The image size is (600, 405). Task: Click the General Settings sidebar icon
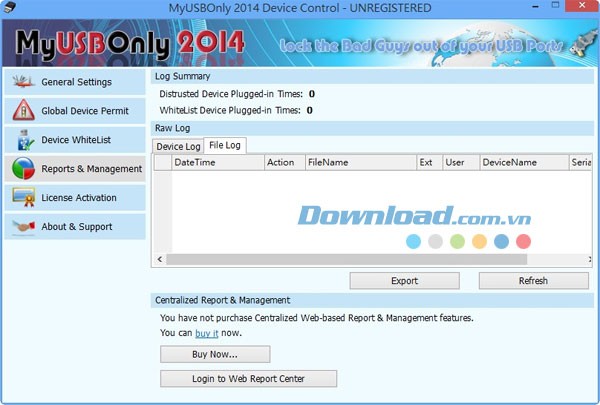(x=24, y=82)
